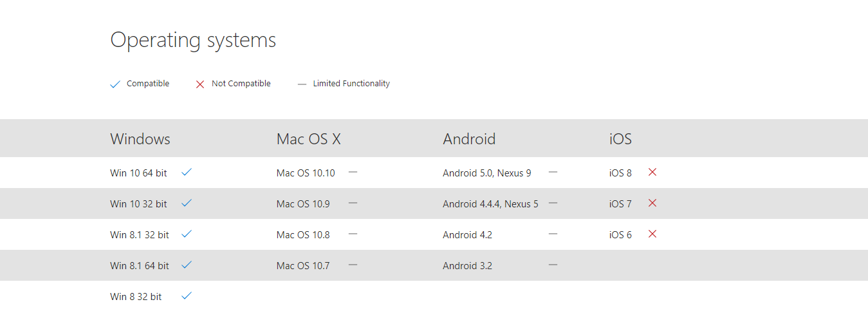Image resolution: width=868 pixels, height=311 pixels.
Task: Click the dash icon next to Android 3.2
Action: pos(553,265)
